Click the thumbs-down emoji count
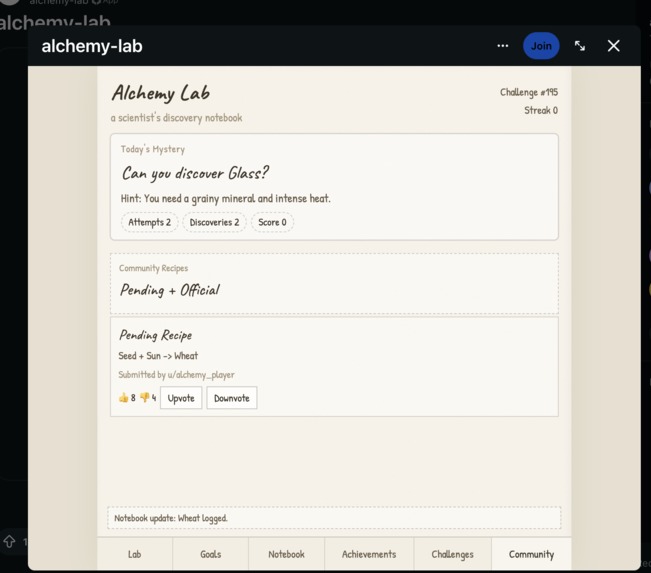 148,398
